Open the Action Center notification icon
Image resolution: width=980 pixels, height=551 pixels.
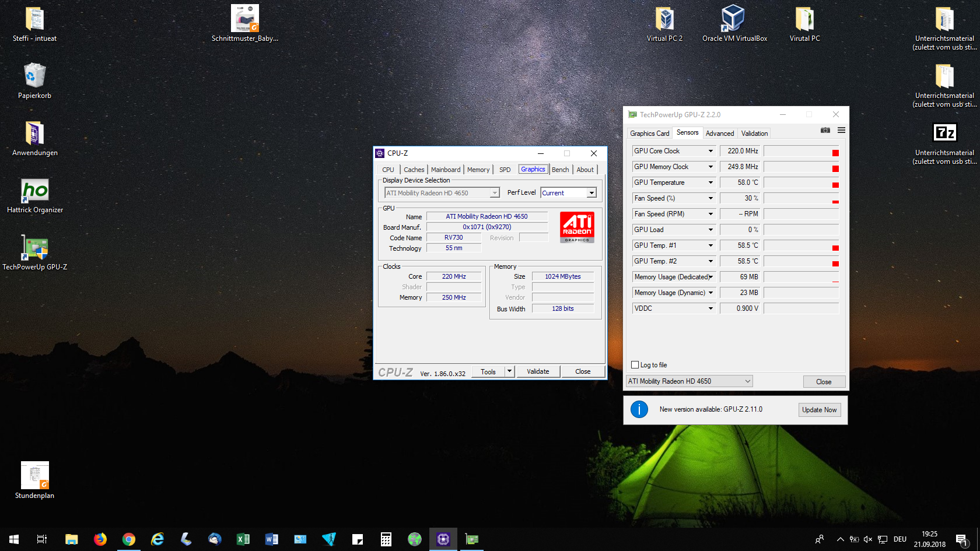(961, 539)
